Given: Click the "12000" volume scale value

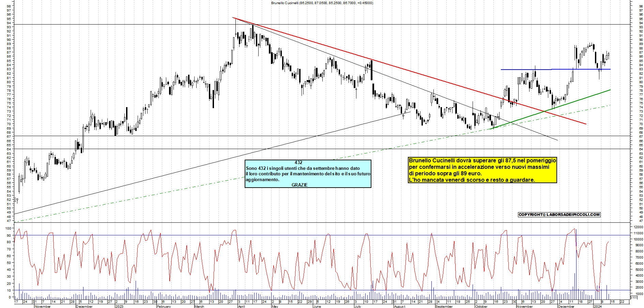Looking at the screenshot, I should tap(638, 227).
